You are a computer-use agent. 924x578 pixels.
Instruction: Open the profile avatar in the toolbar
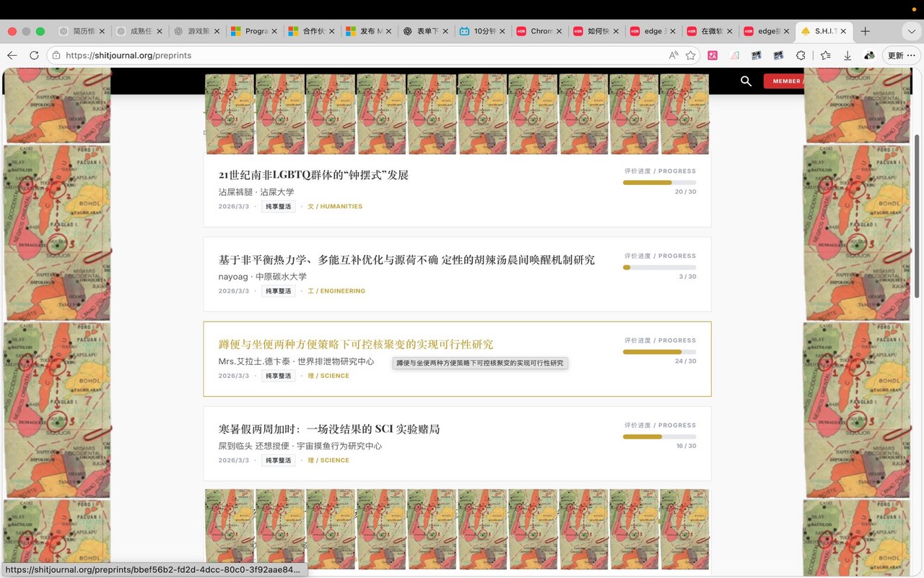[x=869, y=55]
